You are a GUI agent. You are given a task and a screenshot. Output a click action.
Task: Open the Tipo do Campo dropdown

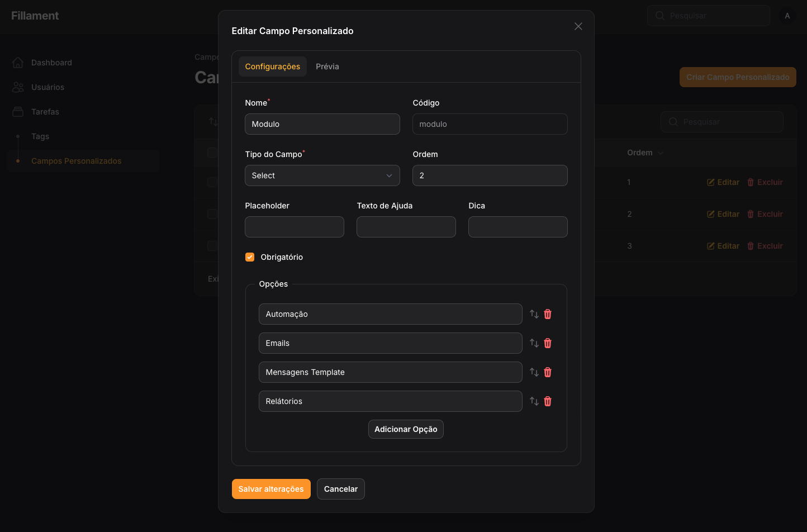tap(322, 175)
